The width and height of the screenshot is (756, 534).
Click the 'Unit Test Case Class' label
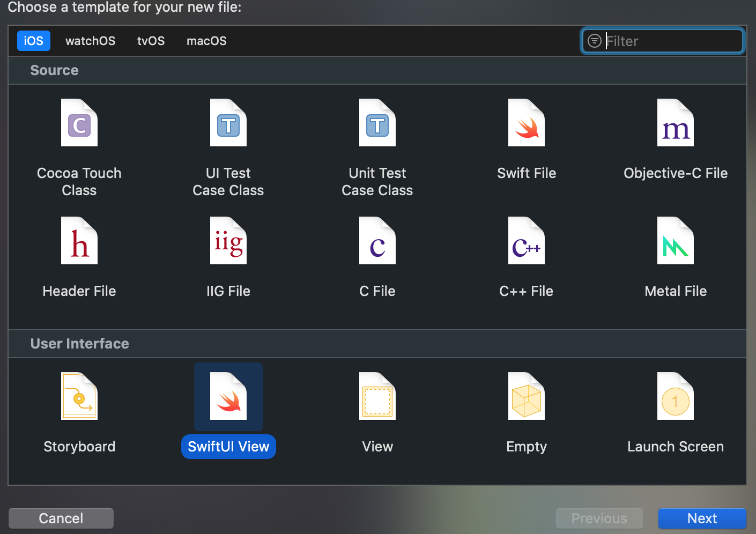coord(377,182)
